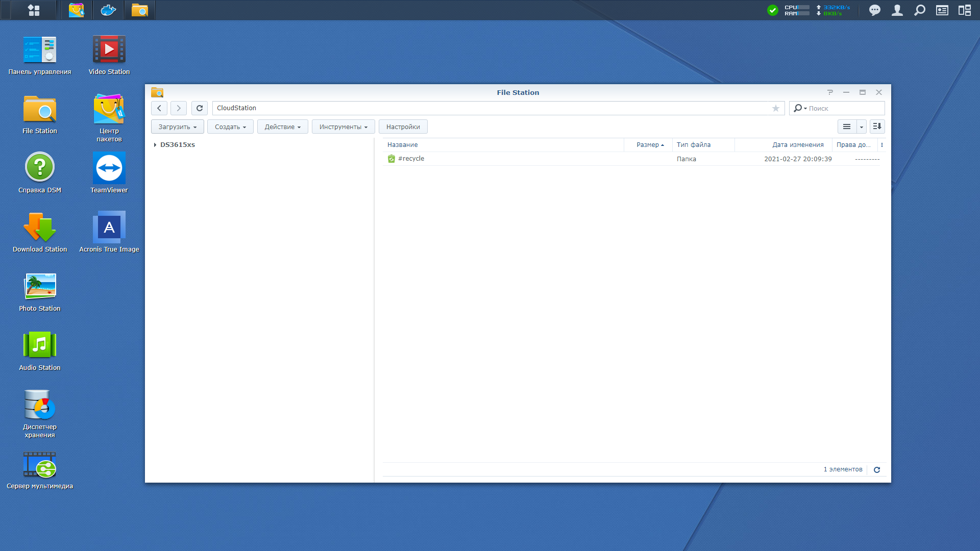Open the widgets panel icon in taskbar
Image resolution: width=980 pixels, height=551 pixels.
[x=964, y=10]
